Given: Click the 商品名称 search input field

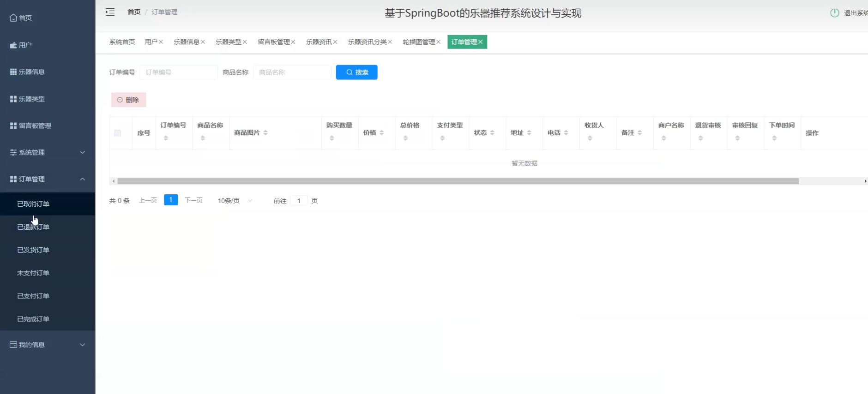Looking at the screenshot, I should [292, 72].
